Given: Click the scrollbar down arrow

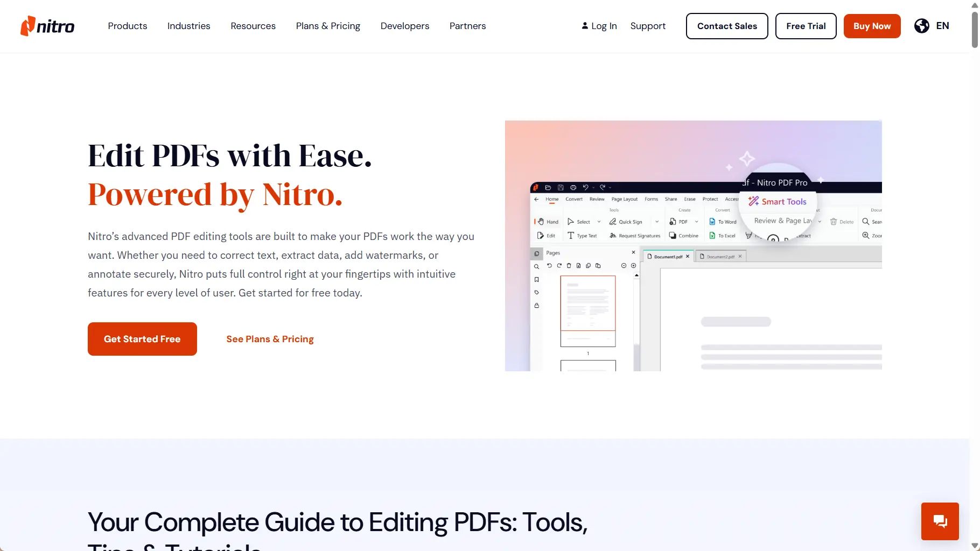Looking at the screenshot, I should (x=975, y=546).
